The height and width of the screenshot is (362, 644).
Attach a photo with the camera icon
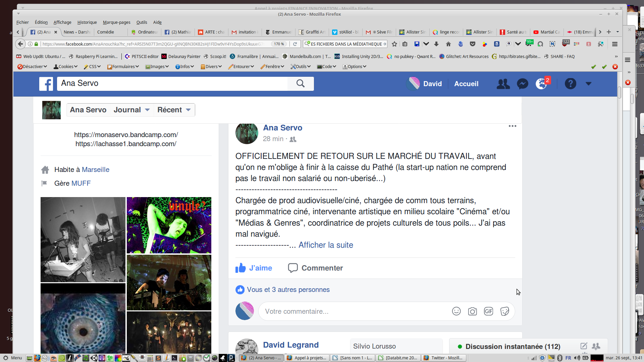point(472,311)
